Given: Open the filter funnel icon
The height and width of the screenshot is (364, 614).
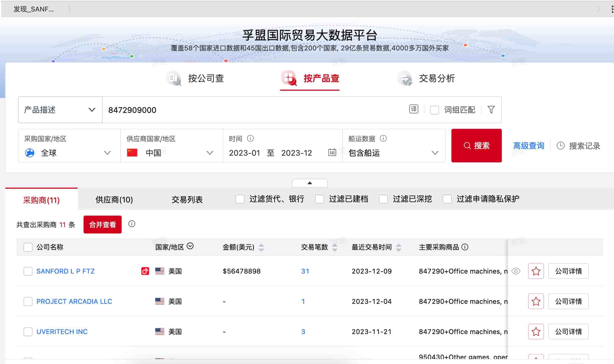Looking at the screenshot, I should [491, 109].
